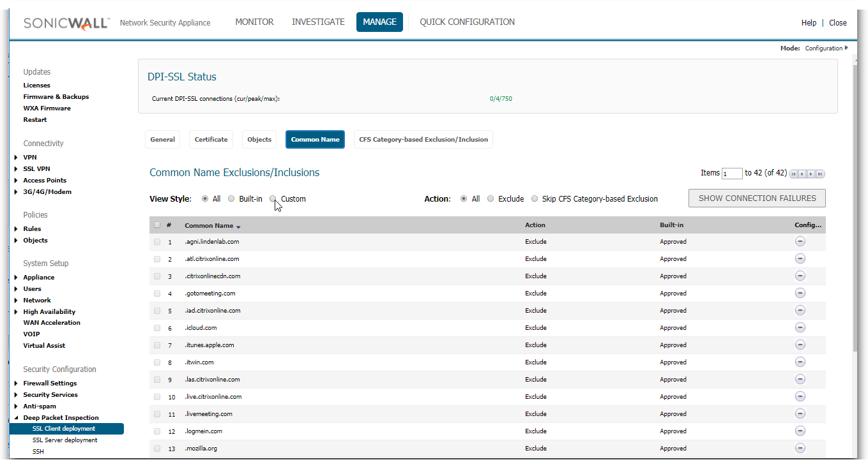Sort by the Action column header
Viewport: 868px width, 469px height.
535,225
